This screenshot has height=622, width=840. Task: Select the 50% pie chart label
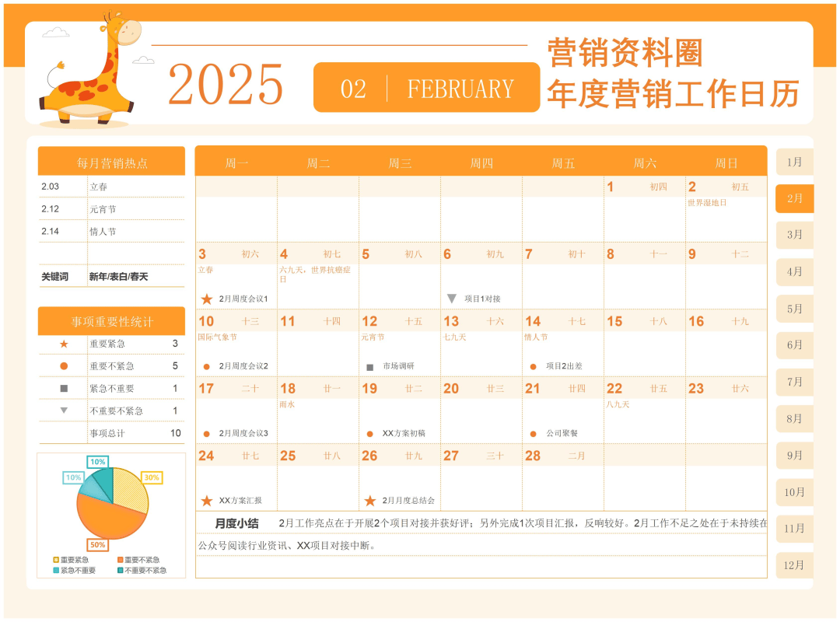pyautogui.click(x=97, y=545)
